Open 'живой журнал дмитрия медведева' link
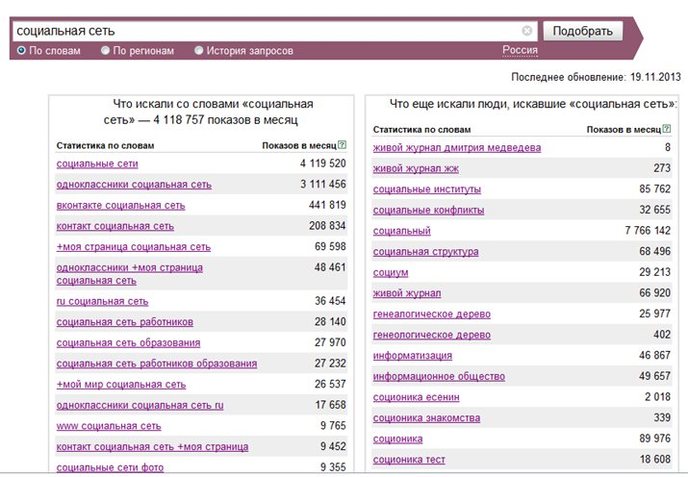This screenshot has width=688, height=477. tap(457, 148)
